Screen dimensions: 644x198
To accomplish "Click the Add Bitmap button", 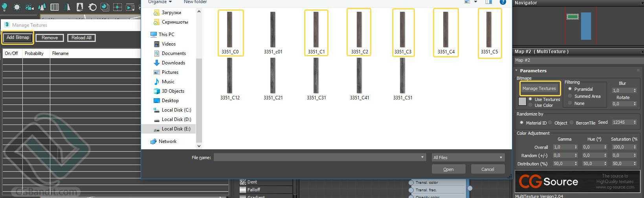I will coord(18,38).
